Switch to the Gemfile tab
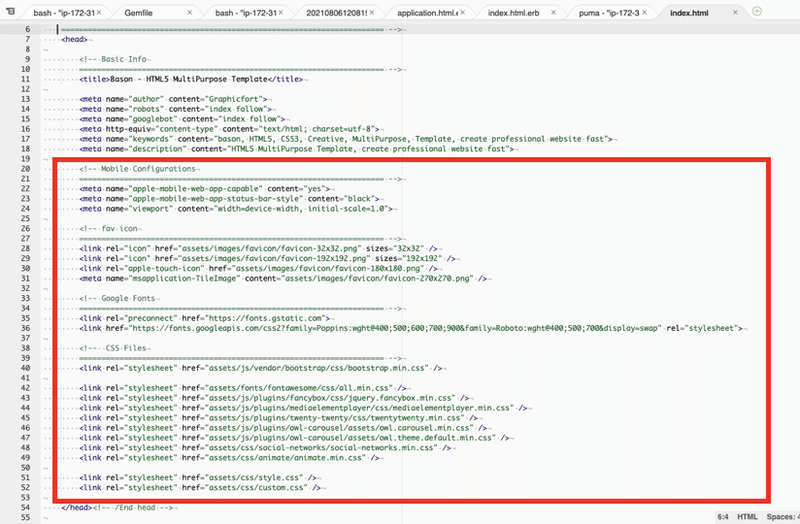The width and height of the screenshot is (800, 524). [x=138, y=13]
